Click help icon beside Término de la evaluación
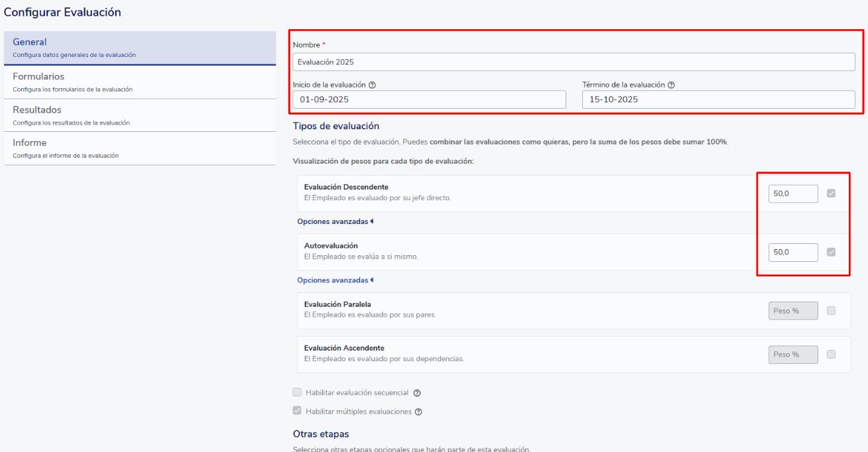The width and height of the screenshot is (868, 452). tap(671, 85)
